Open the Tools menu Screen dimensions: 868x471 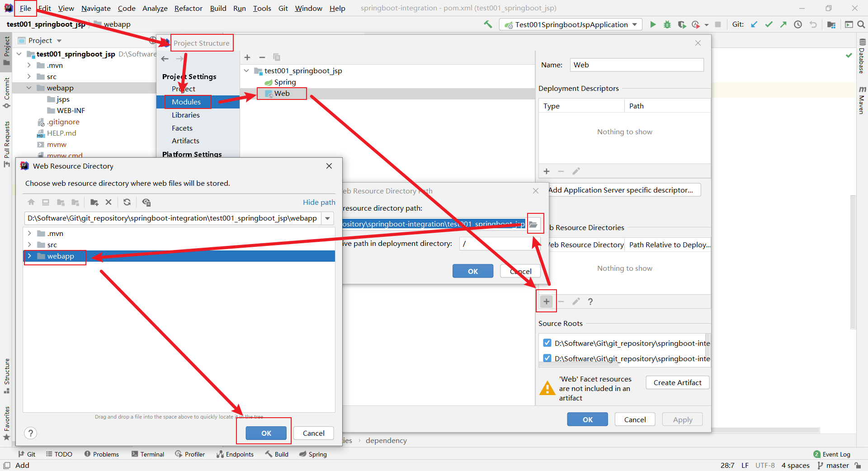coord(262,8)
